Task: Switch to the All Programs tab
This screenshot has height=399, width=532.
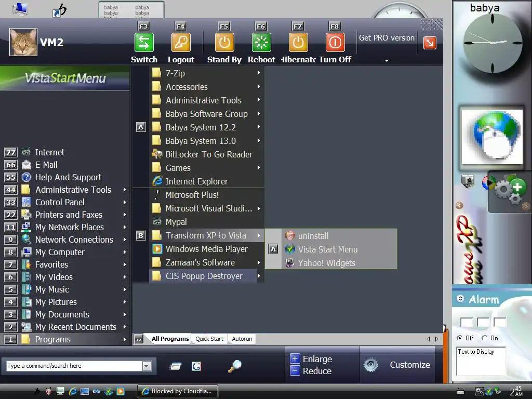Action: coord(170,339)
